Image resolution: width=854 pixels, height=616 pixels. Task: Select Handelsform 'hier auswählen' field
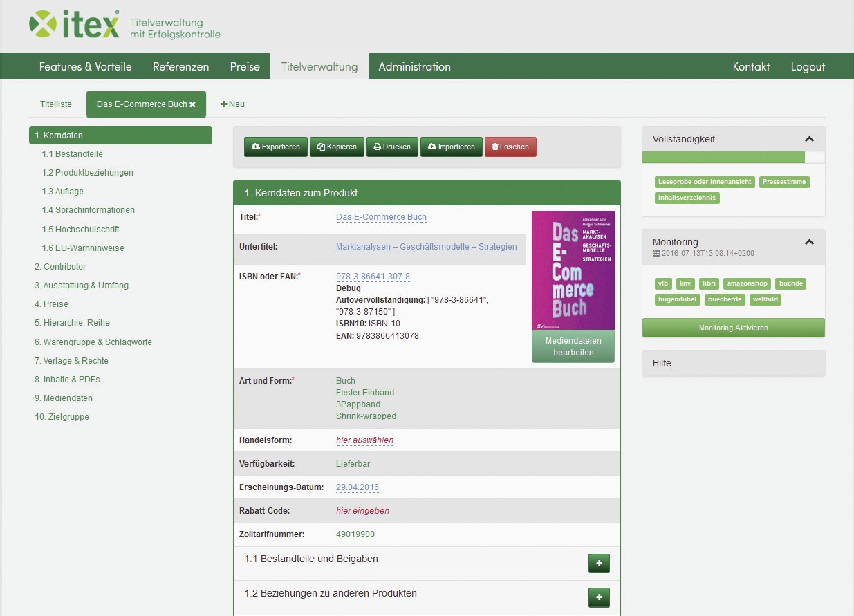tap(364, 440)
